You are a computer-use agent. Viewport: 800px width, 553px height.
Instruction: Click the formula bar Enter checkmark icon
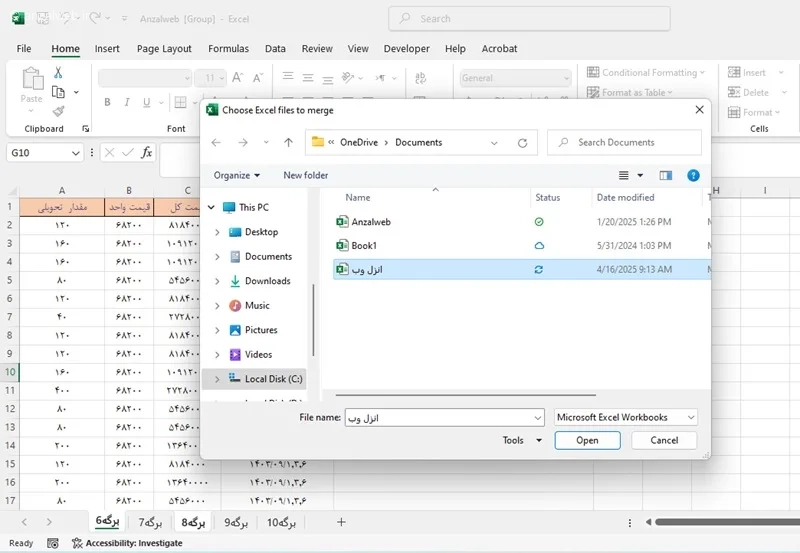point(128,153)
